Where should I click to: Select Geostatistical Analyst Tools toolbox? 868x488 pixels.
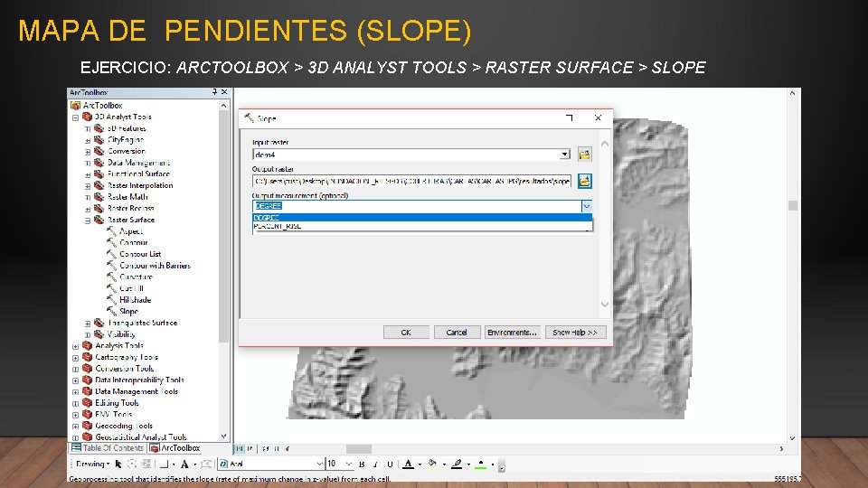(135, 437)
